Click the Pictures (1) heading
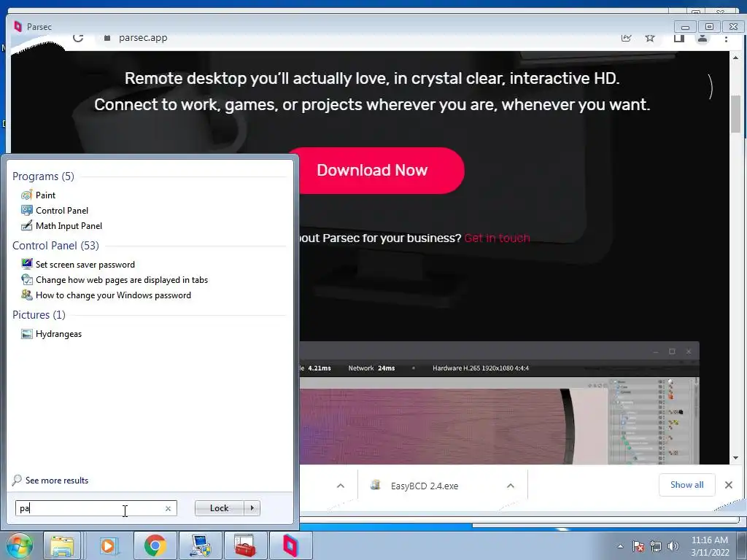Image resolution: width=747 pixels, height=560 pixels. pos(39,315)
